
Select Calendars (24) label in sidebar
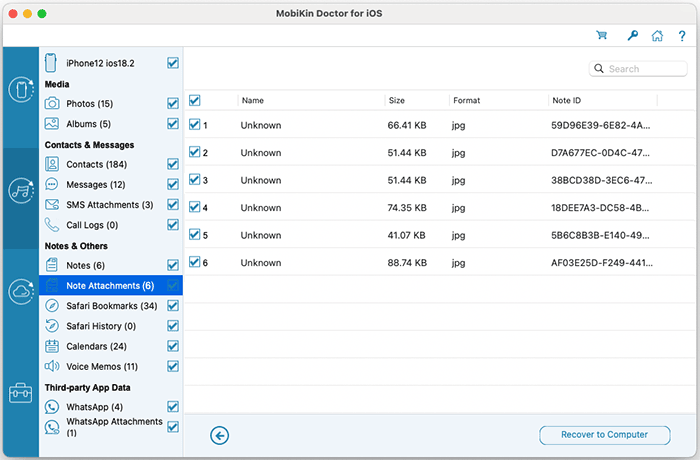(96, 346)
